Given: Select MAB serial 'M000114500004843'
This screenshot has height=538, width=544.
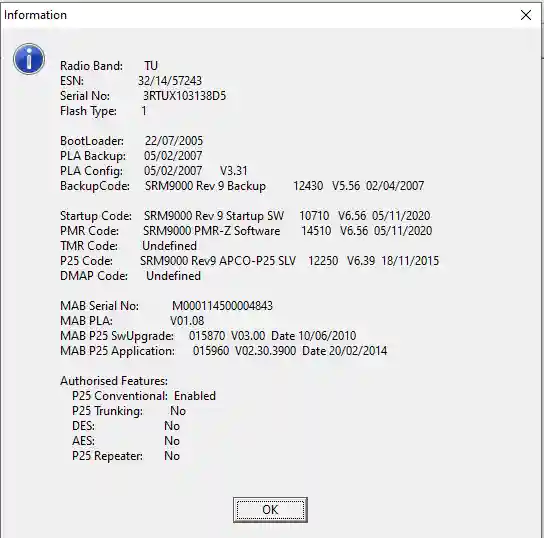Looking at the screenshot, I should 222,306.
